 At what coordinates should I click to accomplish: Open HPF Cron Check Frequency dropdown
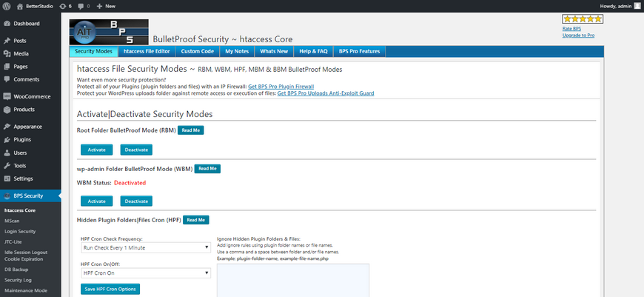click(x=146, y=247)
